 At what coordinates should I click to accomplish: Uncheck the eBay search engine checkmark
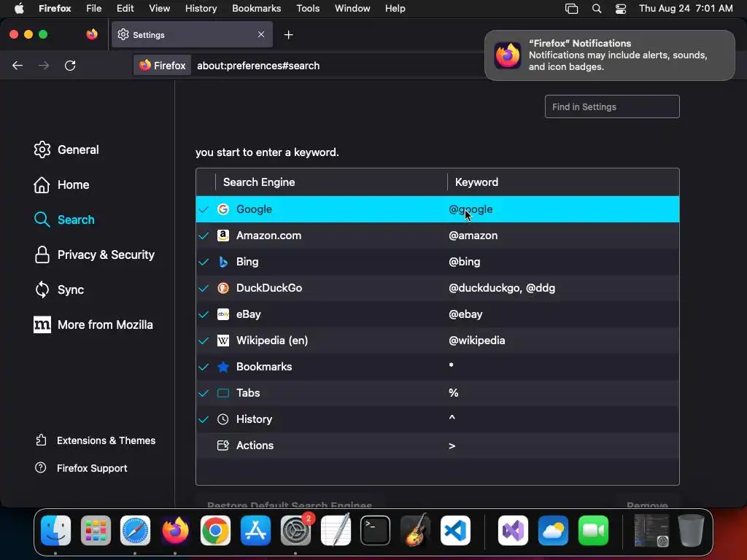click(204, 314)
